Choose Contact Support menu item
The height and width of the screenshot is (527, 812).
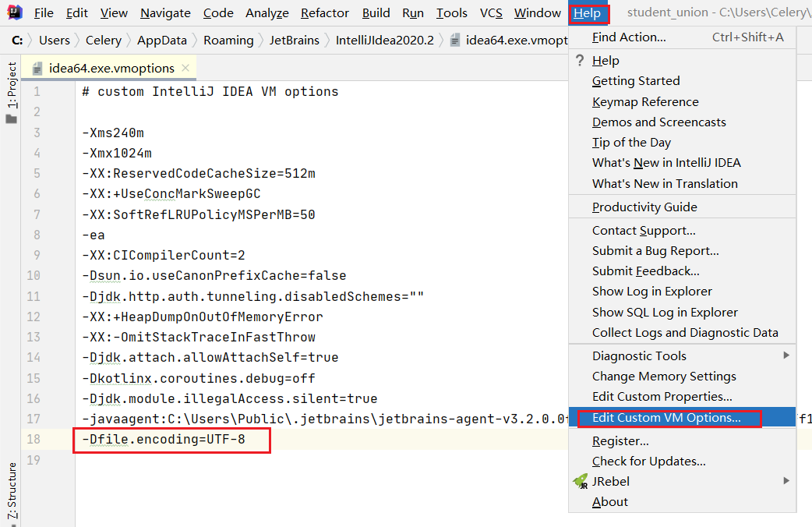click(x=682, y=231)
